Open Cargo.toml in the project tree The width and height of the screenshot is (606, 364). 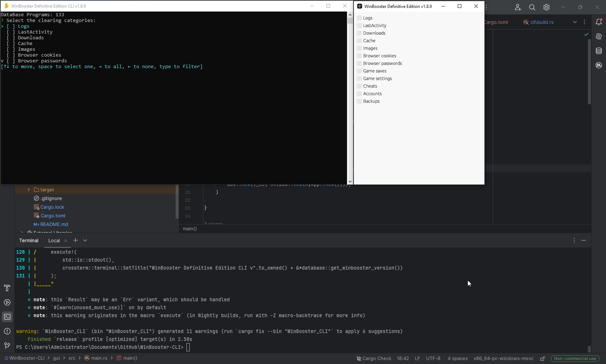53,216
